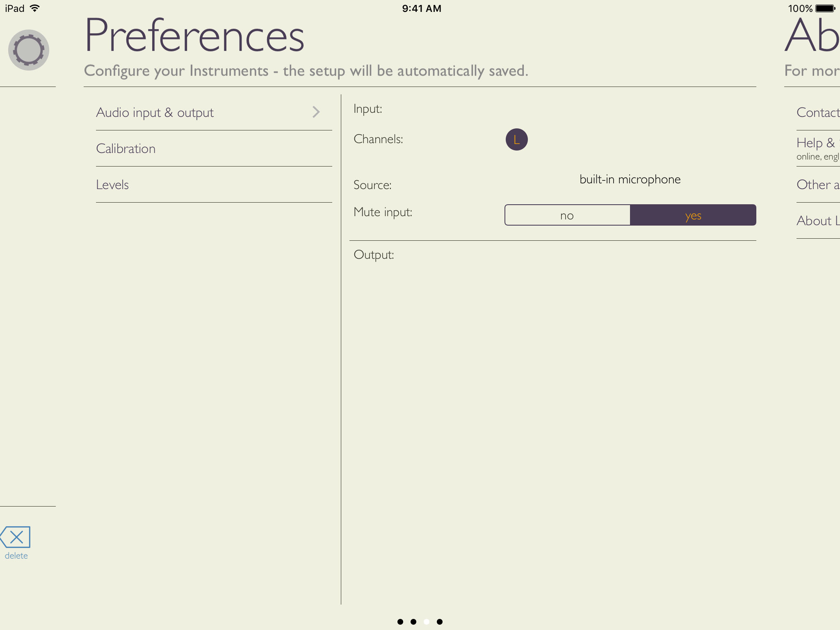Open the Audio input & output section
Image resolution: width=840 pixels, height=630 pixels.
[x=214, y=112]
